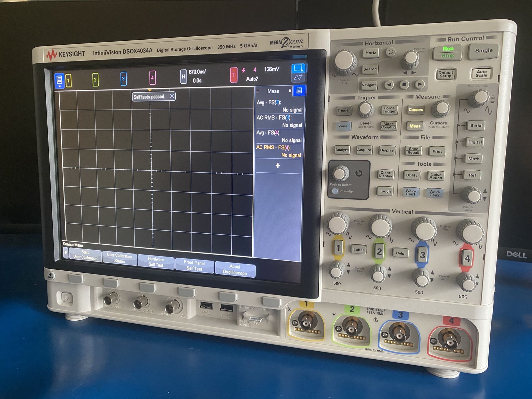Push the Default Setup key

[446, 74]
